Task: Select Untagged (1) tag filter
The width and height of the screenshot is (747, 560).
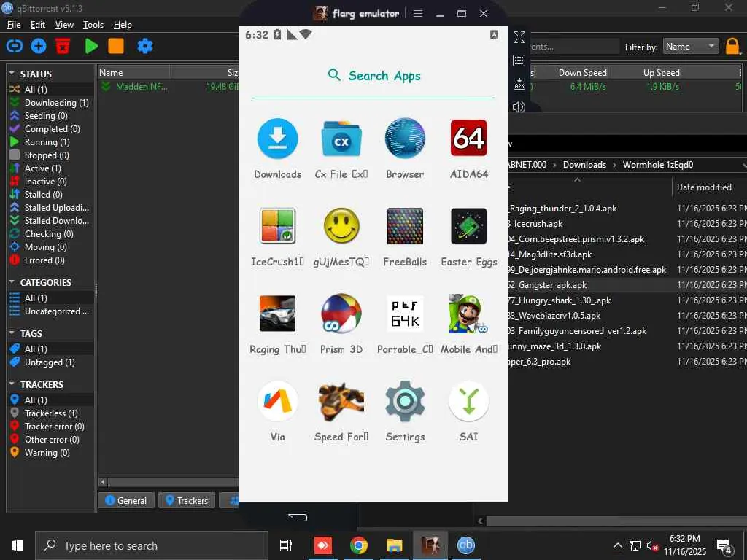Action: tap(50, 362)
